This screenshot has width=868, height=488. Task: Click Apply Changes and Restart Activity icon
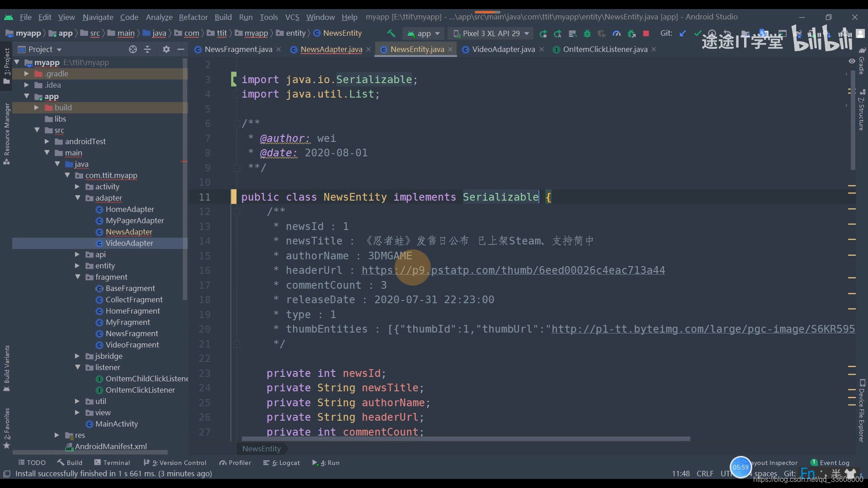point(557,33)
